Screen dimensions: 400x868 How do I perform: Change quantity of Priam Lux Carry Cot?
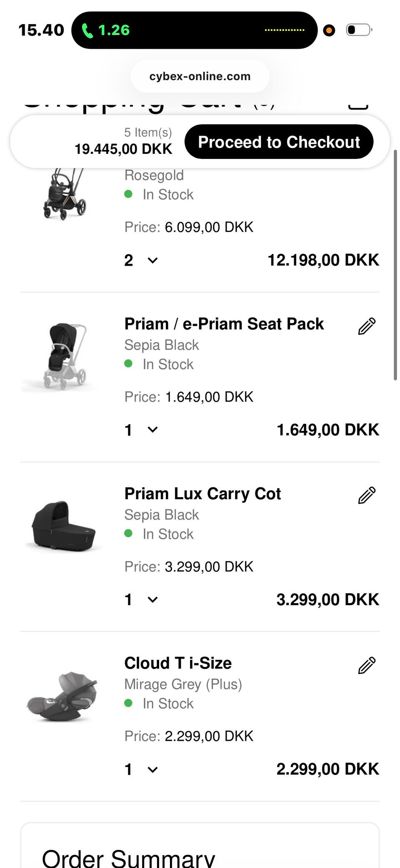(141, 599)
